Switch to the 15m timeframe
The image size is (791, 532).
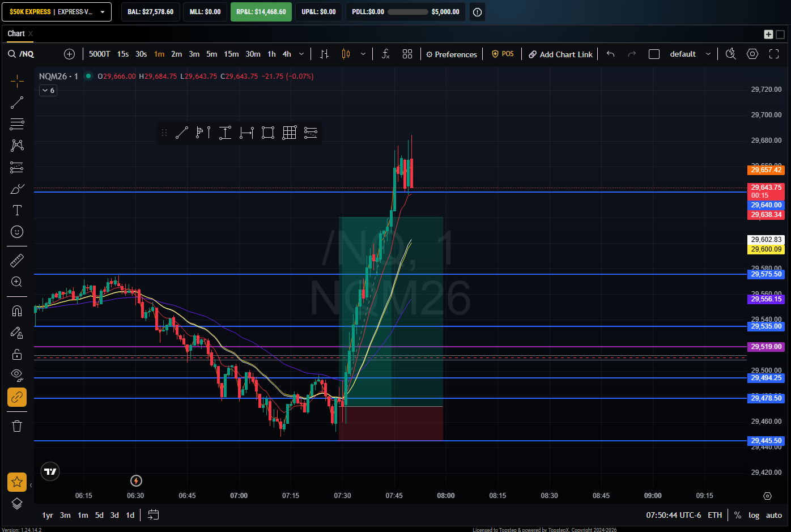[231, 54]
